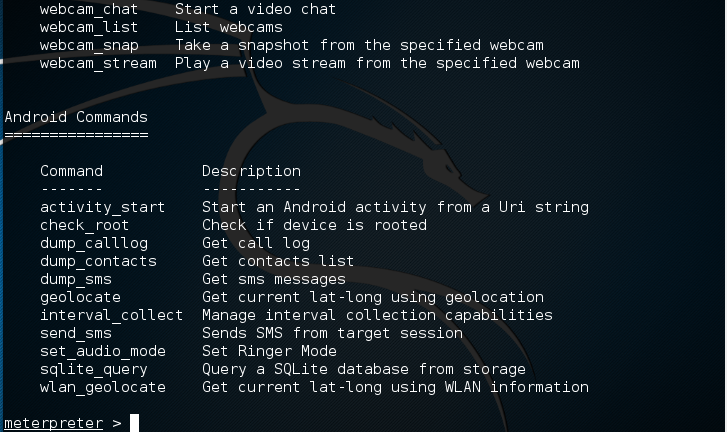Click the underlined meterpreter prompt text
Screen dimensions: 727x432
(53, 423)
